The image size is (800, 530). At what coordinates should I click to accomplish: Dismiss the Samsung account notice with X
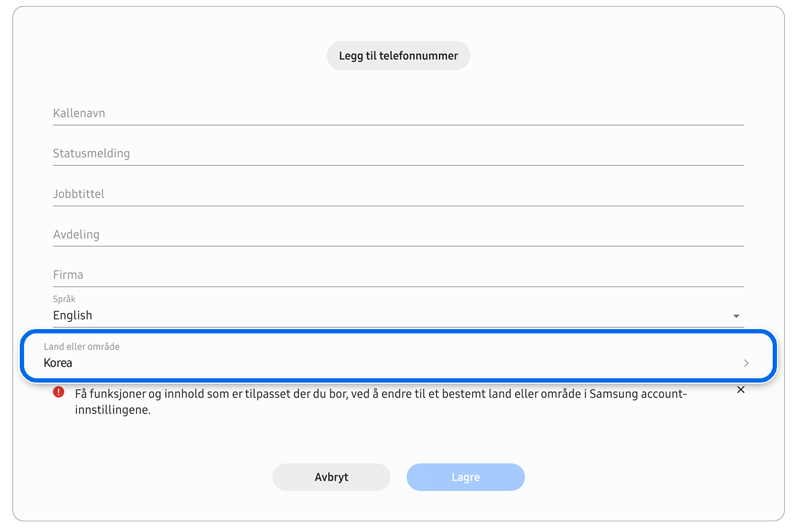(x=740, y=390)
